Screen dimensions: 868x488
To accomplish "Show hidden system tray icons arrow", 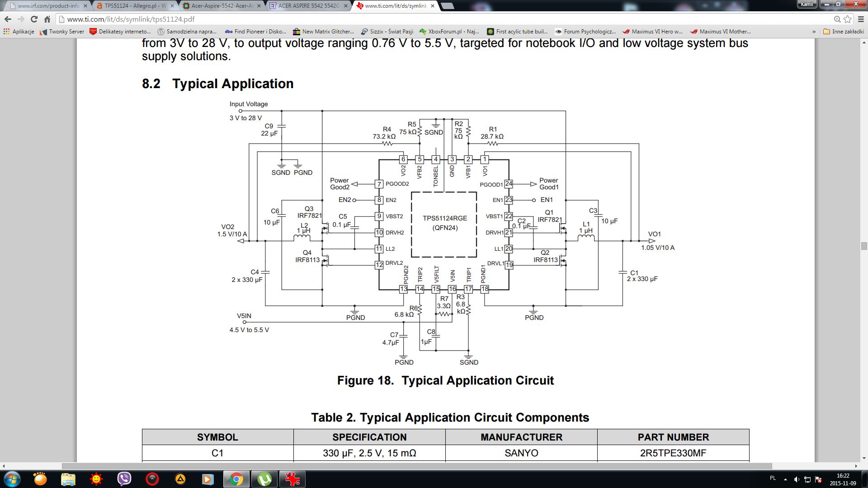I will click(785, 479).
